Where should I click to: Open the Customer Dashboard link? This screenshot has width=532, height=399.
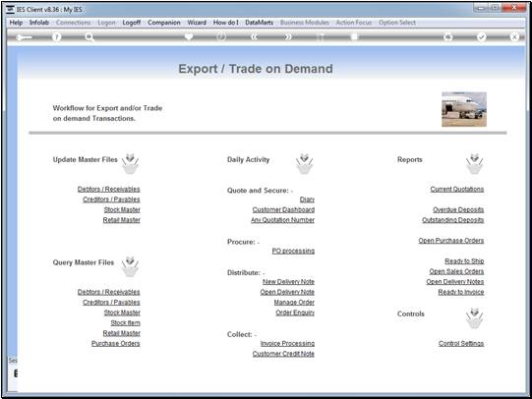[283, 210]
